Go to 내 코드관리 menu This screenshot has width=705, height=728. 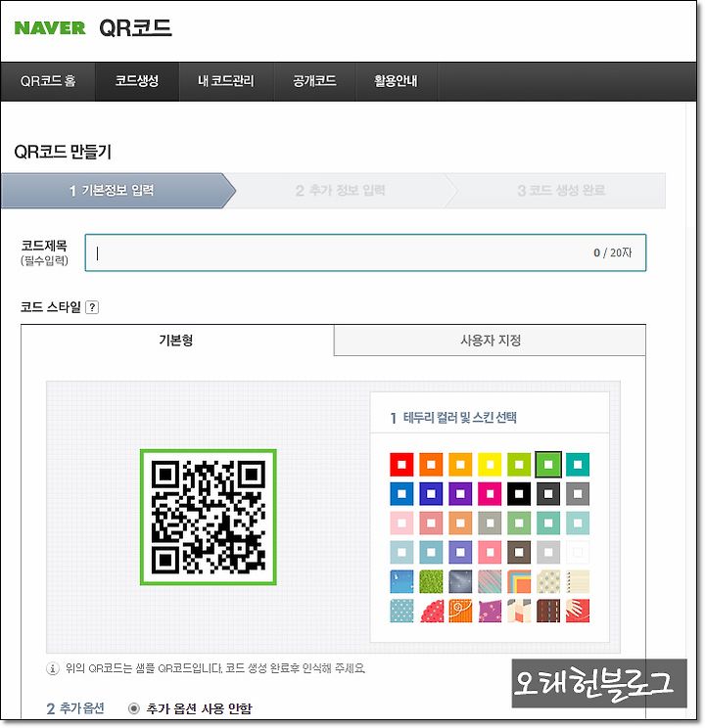(x=226, y=81)
